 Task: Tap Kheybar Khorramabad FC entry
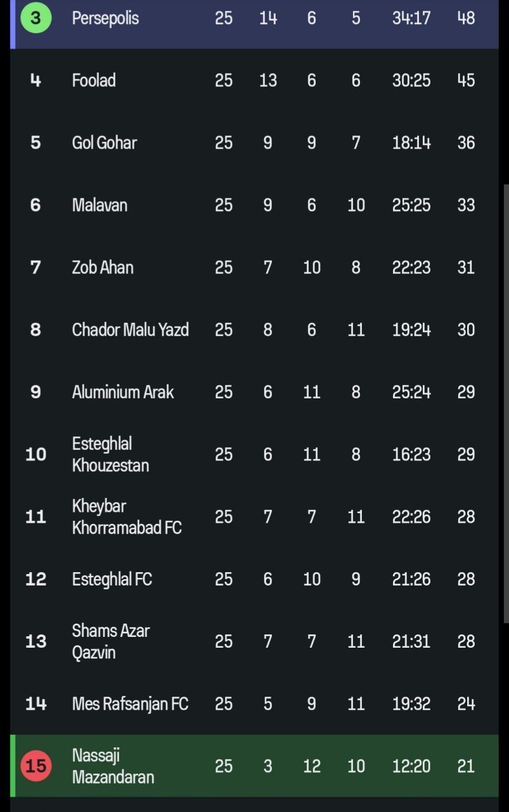click(126, 516)
